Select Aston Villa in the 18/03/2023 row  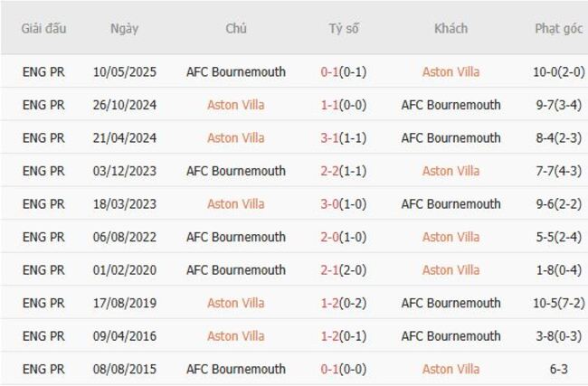[x=235, y=203]
